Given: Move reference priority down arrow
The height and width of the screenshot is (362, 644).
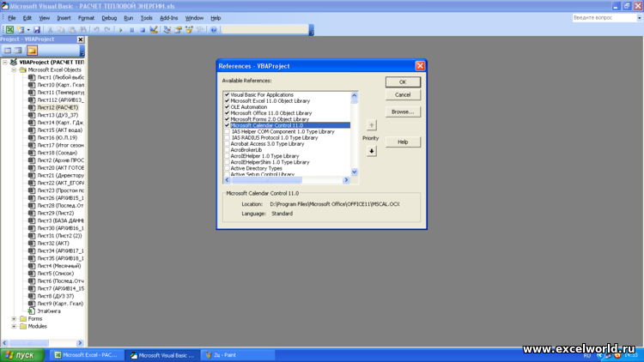Looking at the screenshot, I should click(x=371, y=151).
